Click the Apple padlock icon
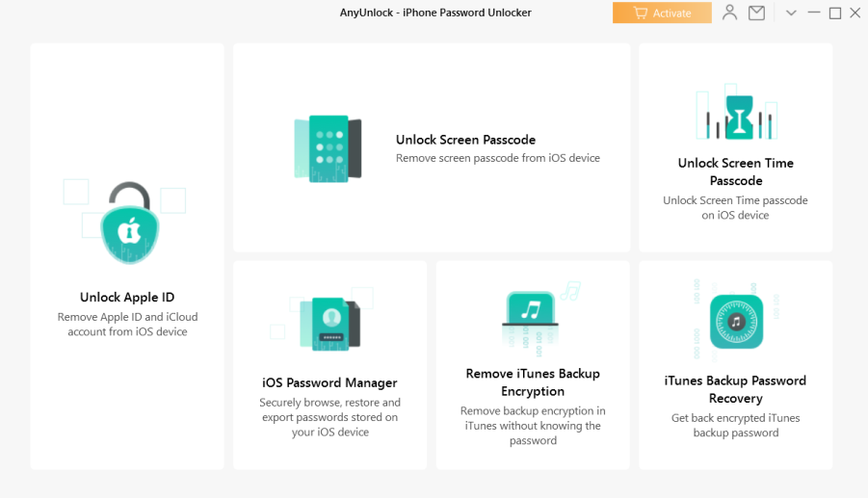Image resolution: width=868 pixels, height=498 pixels. click(x=129, y=223)
